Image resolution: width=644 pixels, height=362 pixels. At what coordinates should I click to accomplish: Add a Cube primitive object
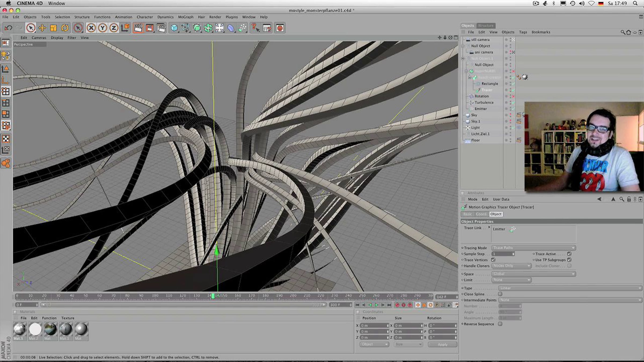174,28
